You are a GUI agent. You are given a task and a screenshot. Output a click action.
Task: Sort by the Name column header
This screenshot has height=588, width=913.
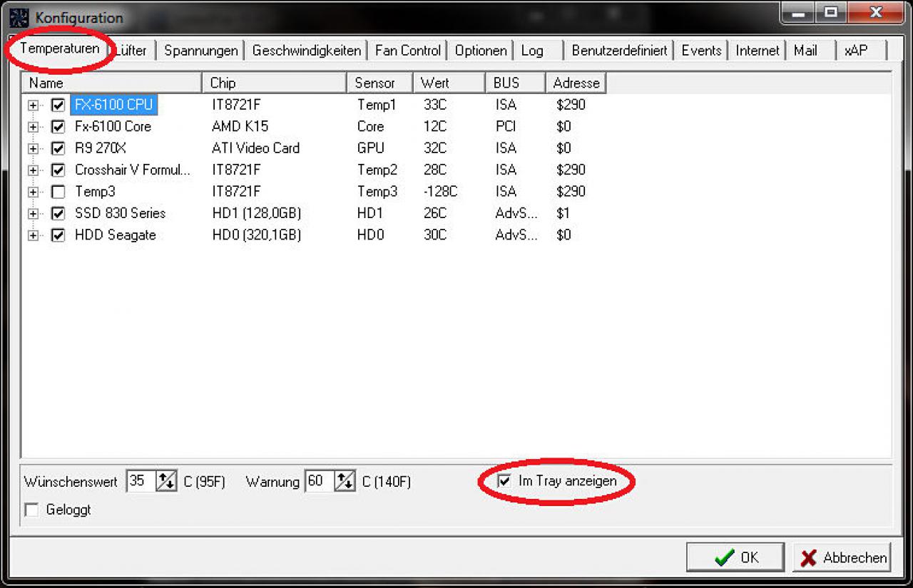[x=112, y=83]
